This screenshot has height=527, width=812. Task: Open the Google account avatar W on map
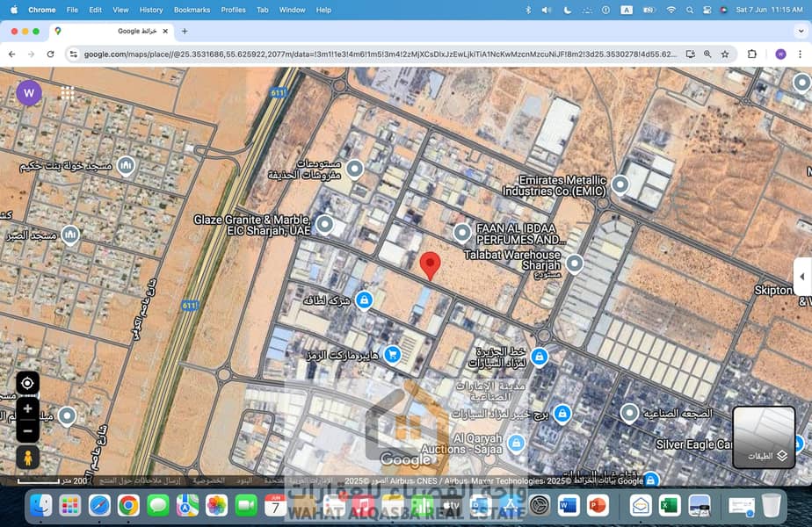coord(29,93)
